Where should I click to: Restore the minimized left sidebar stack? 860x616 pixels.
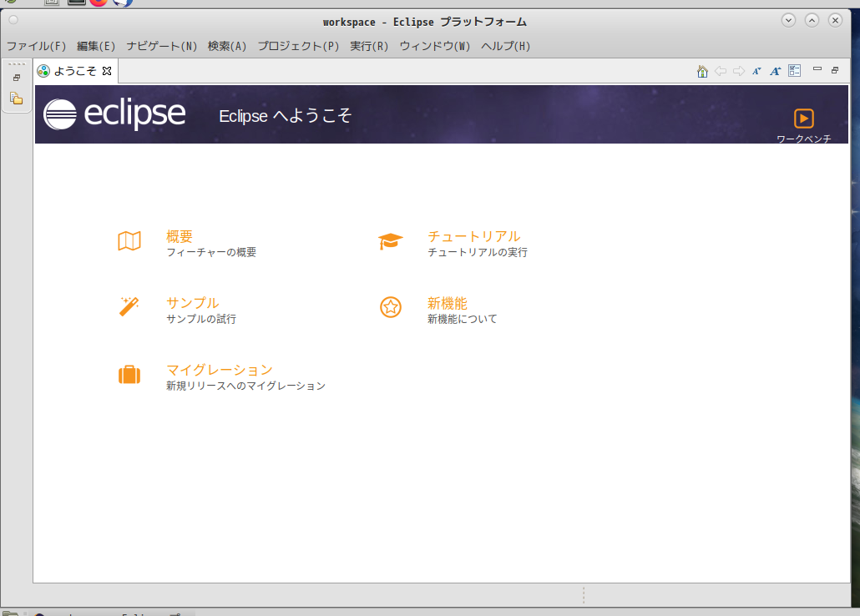(17, 78)
